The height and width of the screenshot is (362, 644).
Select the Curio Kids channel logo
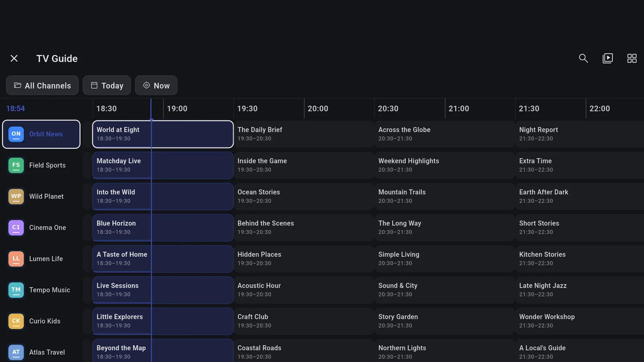[x=16, y=321]
